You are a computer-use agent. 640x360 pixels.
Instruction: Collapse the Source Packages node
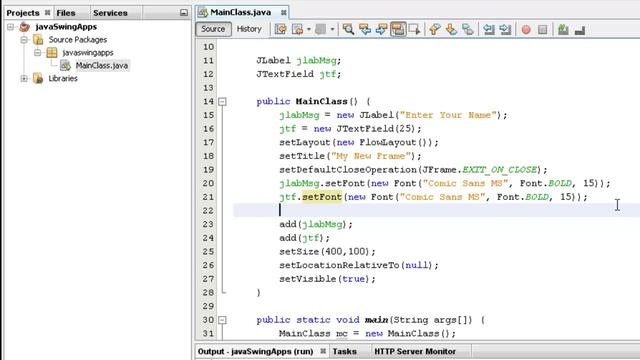(x=24, y=40)
